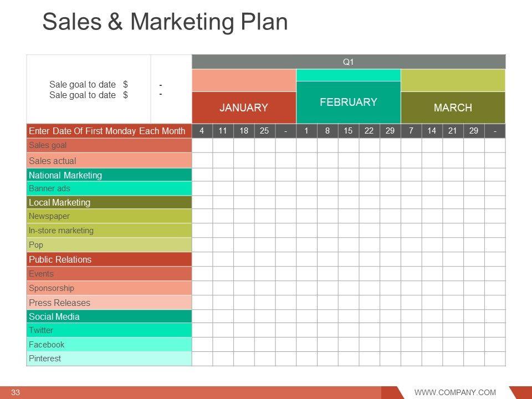Select the FEBRUARY month header cell
532x399 pixels.
coord(348,102)
